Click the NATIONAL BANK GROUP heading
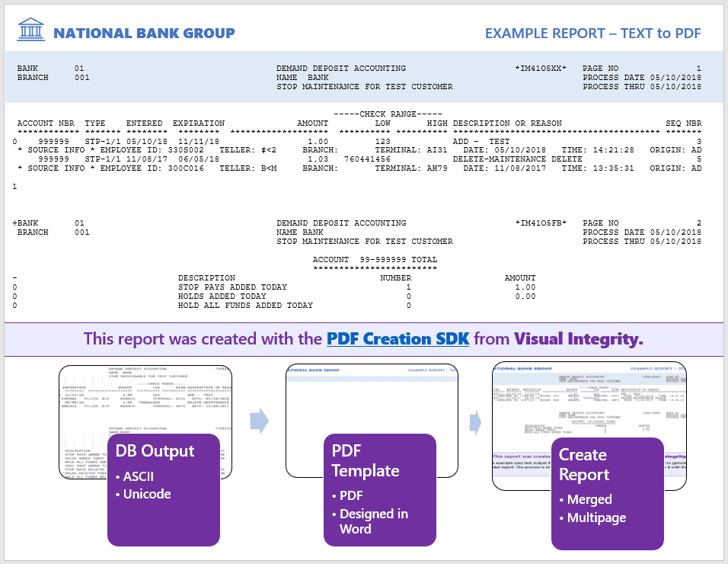 [144, 33]
